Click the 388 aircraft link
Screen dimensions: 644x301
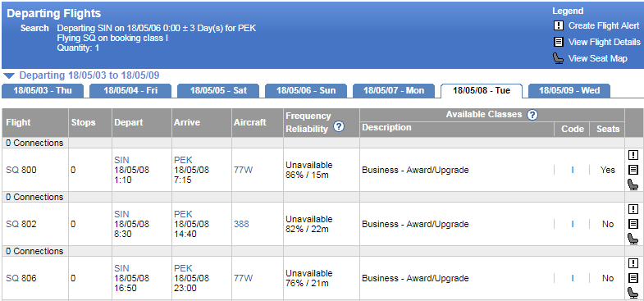[x=241, y=224]
